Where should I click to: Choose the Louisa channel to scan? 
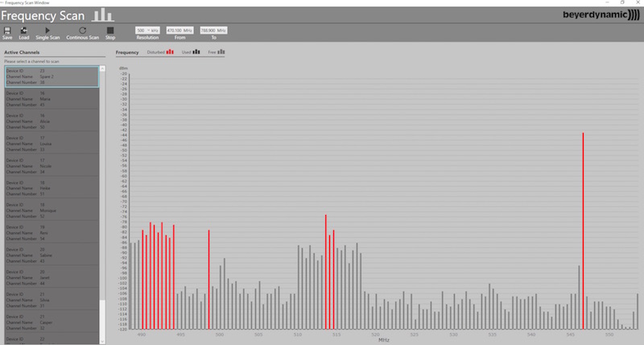[x=51, y=143]
